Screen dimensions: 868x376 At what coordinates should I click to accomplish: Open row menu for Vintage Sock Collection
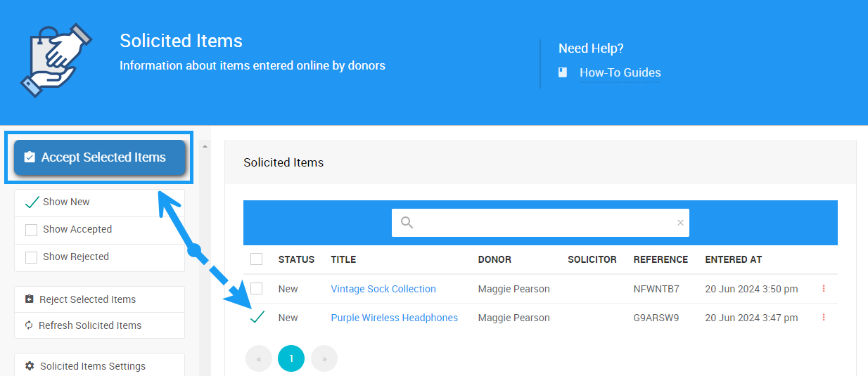823,289
